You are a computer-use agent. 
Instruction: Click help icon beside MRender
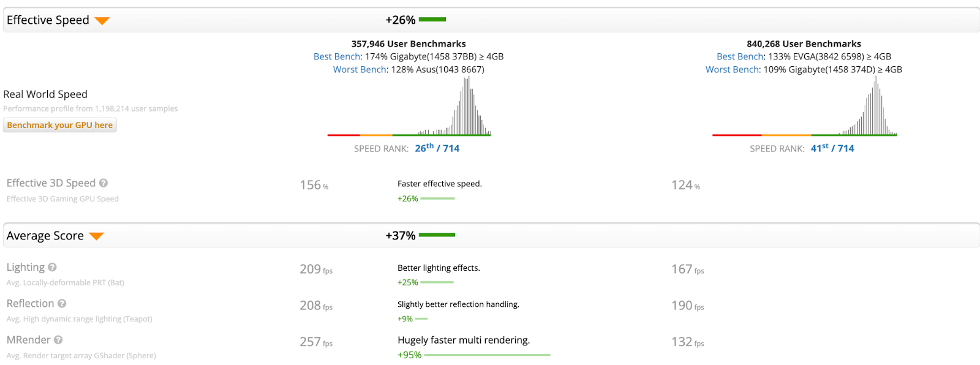58,340
